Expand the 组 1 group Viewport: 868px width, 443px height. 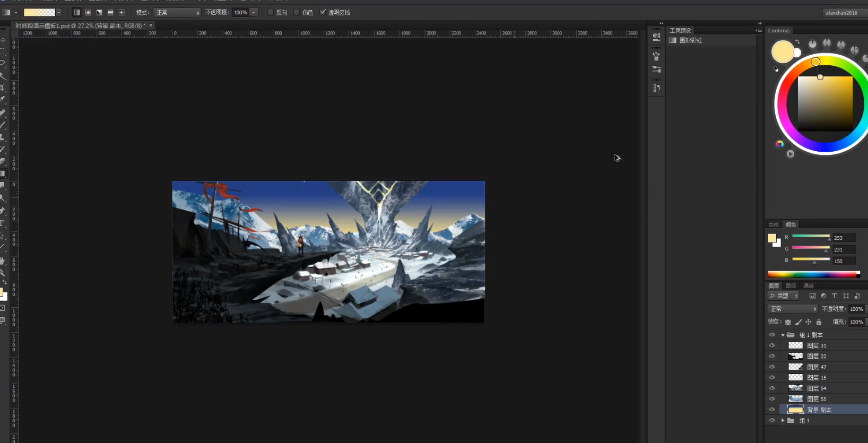tap(783, 420)
